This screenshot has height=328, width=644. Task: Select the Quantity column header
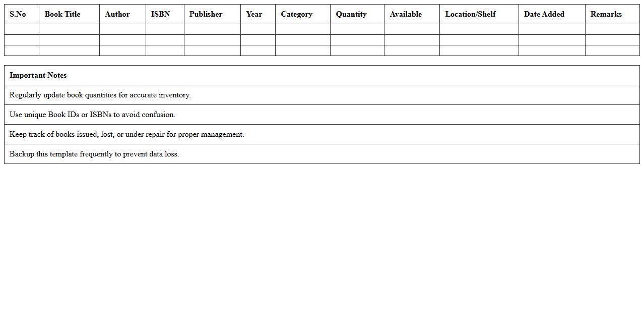[x=351, y=14]
